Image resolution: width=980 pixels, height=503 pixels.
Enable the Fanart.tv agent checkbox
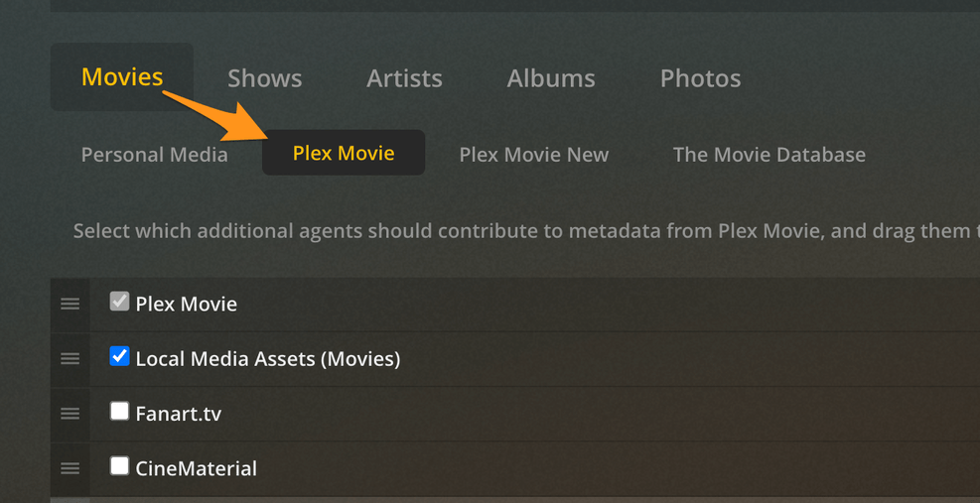point(119,411)
